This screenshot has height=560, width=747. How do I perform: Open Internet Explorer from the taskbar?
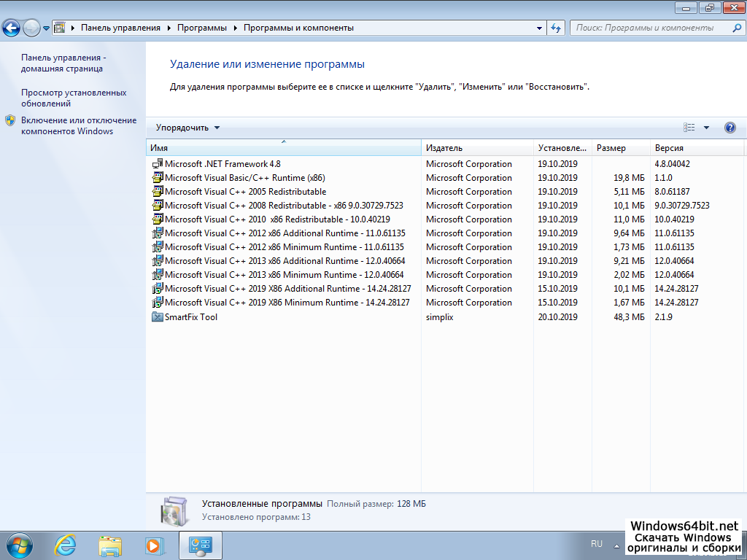click(66, 545)
